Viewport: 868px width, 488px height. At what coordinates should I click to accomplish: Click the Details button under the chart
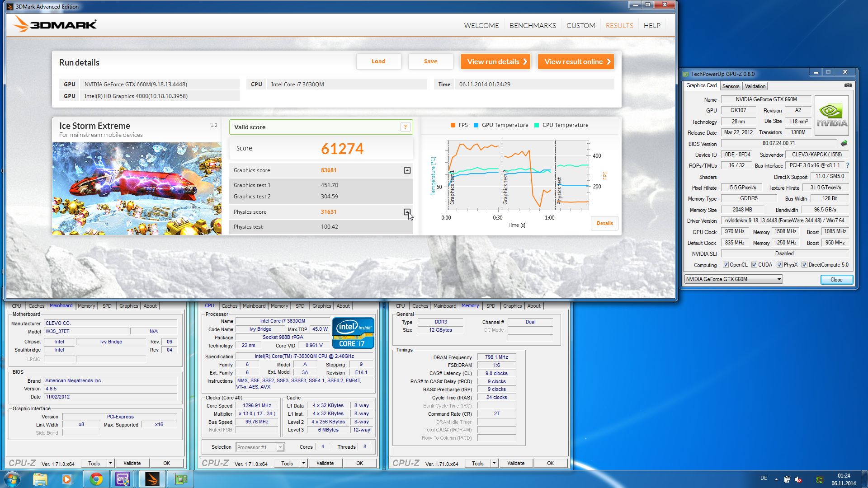click(x=604, y=223)
